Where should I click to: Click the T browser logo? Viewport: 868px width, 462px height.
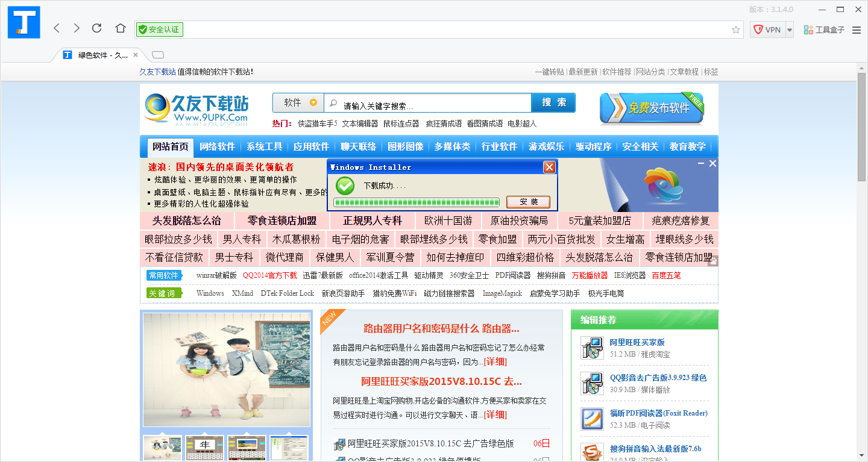coord(24,22)
